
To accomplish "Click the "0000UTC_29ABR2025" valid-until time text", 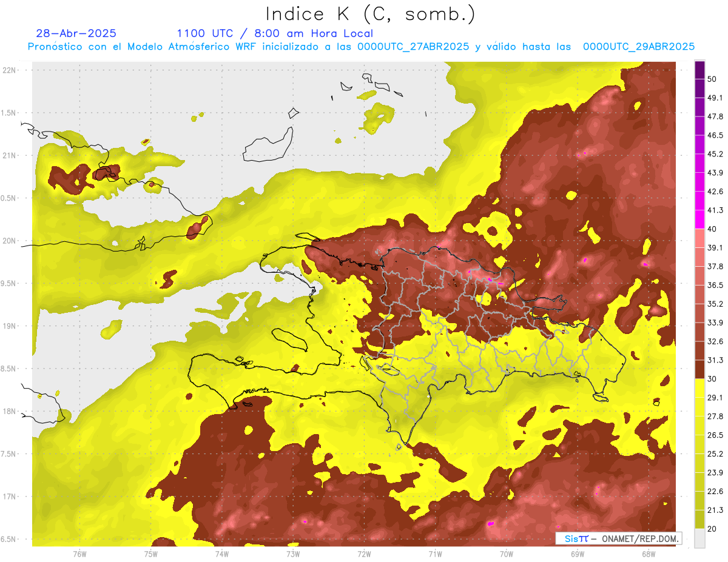I will pos(639,47).
